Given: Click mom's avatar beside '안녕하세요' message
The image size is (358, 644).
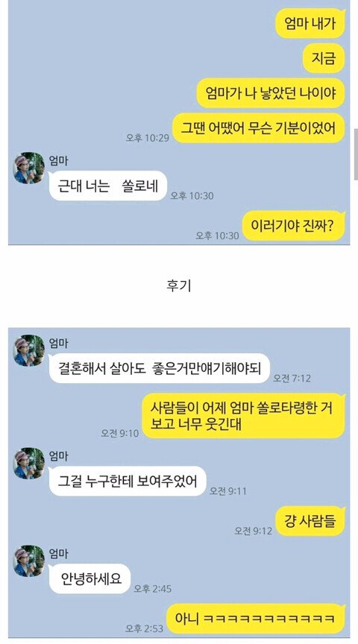Looking at the screenshot, I should (29, 561).
